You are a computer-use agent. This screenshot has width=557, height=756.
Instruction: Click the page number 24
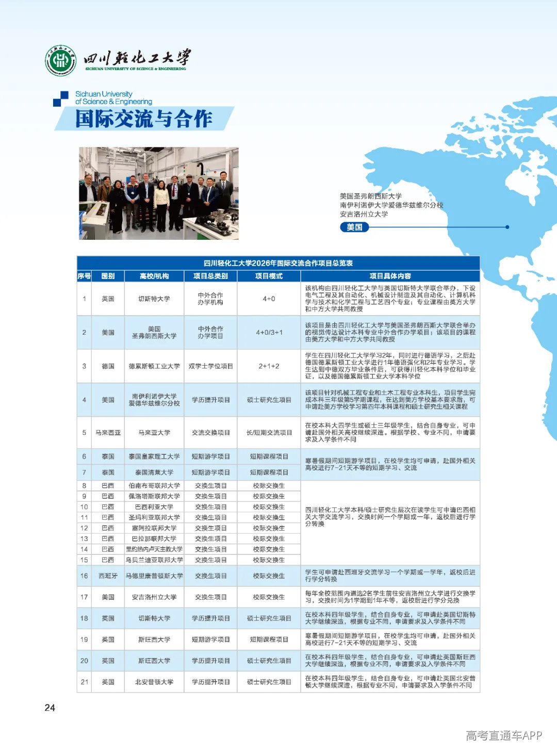pyautogui.click(x=50, y=708)
